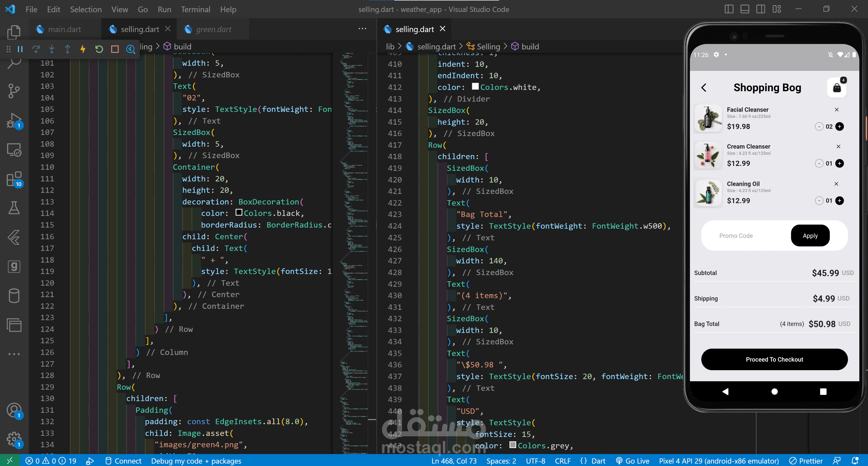The height and width of the screenshot is (466, 868).
Task: Click the Promo Code input field
Action: pyautogui.click(x=741, y=236)
